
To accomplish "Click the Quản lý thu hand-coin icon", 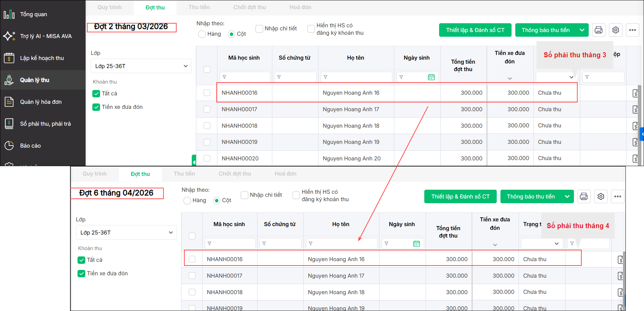I will pos(9,80).
